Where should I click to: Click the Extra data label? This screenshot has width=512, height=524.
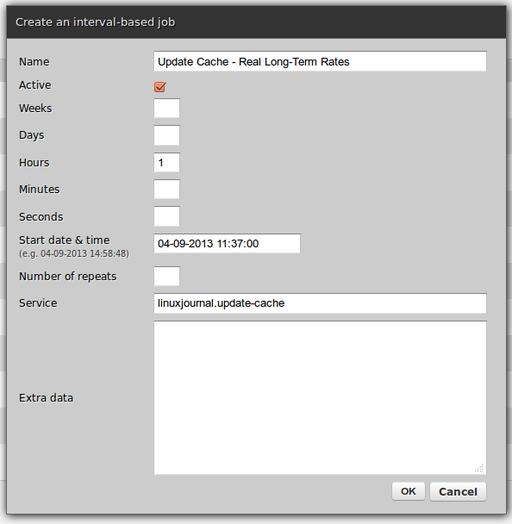(x=46, y=398)
